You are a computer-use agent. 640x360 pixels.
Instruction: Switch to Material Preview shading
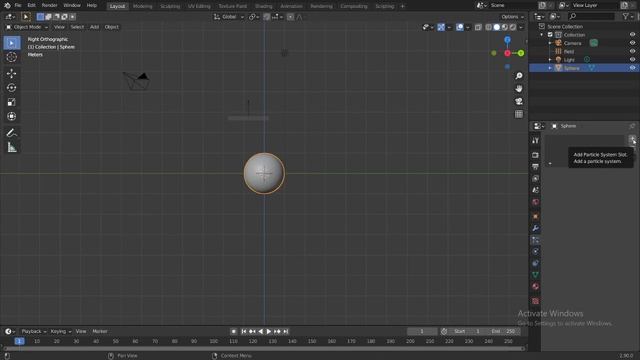click(x=505, y=27)
